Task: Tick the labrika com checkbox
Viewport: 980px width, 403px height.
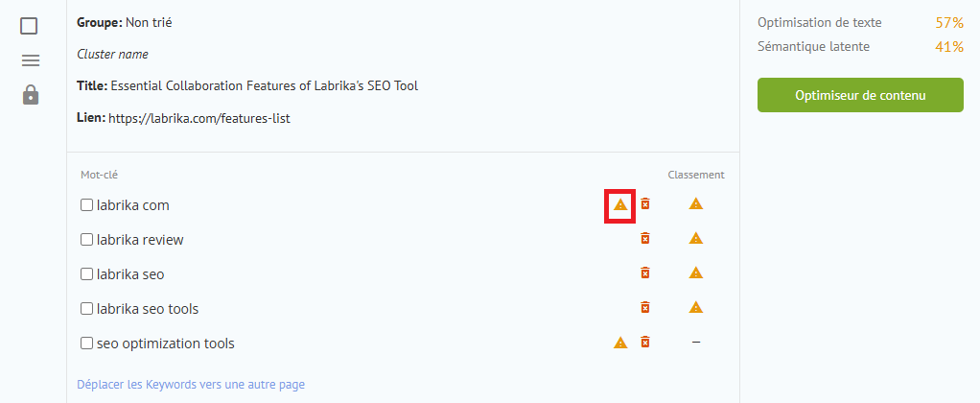Action: pyautogui.click(x=87, y=205)
